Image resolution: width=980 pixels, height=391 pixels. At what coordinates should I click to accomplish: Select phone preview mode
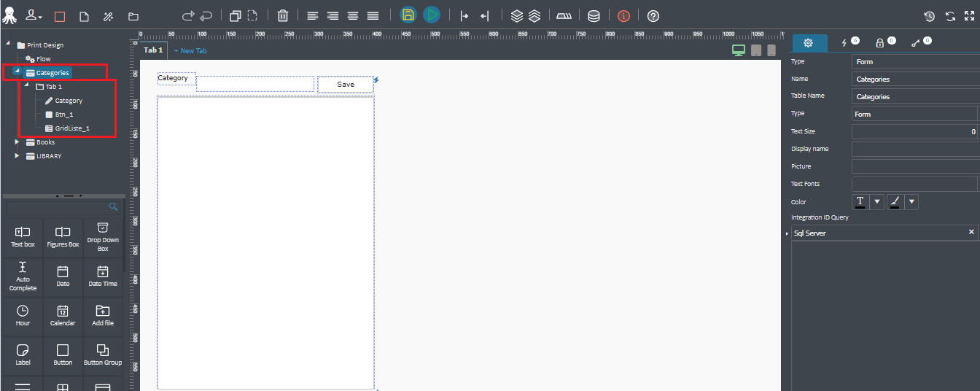click(x=771, y=50)
